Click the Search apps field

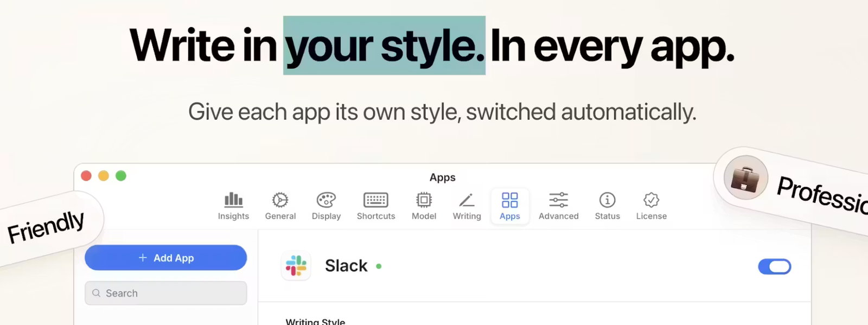coord(165,293)
